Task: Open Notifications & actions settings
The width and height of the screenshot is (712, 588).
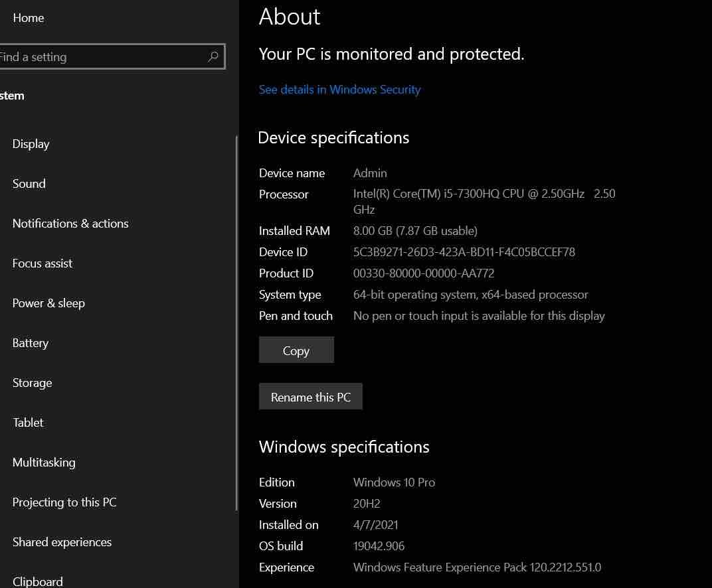Action: coord(70,224)
